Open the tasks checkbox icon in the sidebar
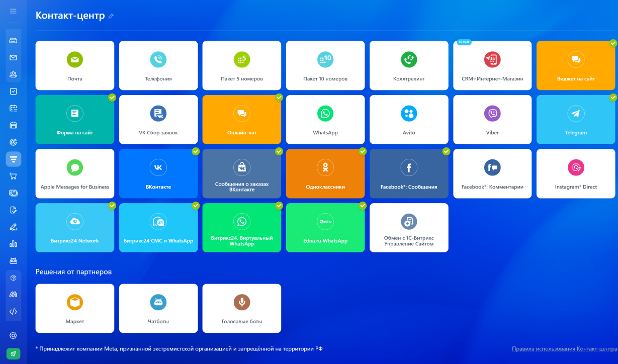The height and width of the screenshot is (364, 618). 13,92
